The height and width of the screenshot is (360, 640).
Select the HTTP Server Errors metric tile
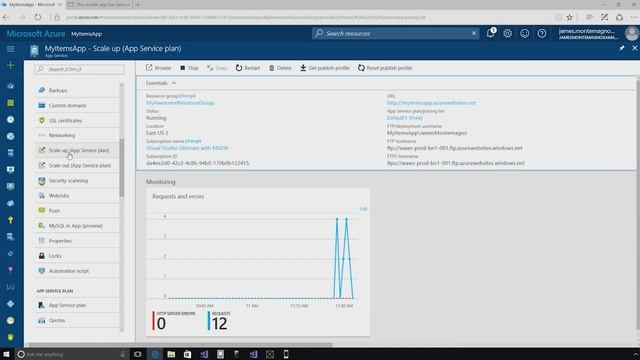(x=174, y=321)
